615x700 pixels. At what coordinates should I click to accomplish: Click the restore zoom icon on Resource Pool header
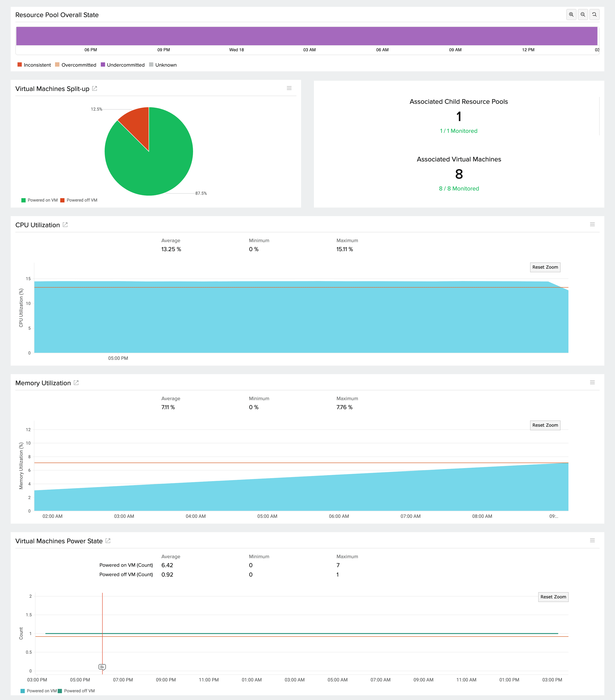[x=595, y=15]
